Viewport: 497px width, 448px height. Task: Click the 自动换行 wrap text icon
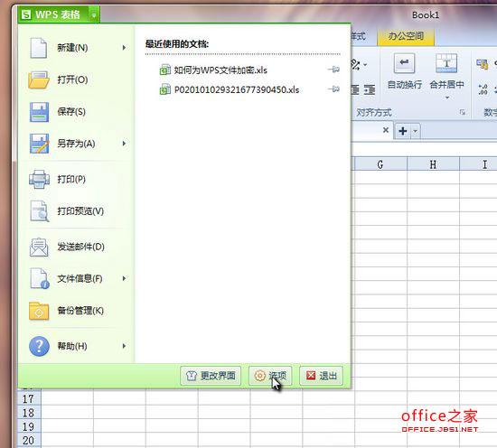point(404,63)
